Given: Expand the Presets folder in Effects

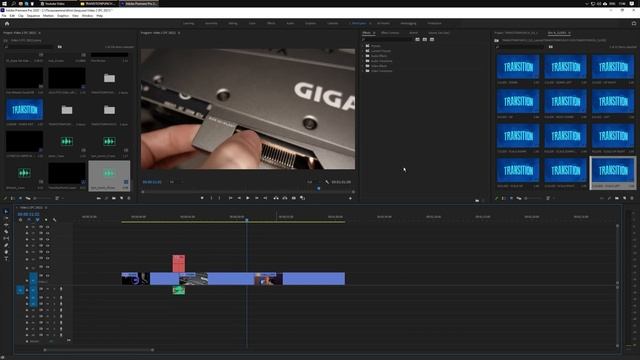Looking at the screenshot, I should click(x=363, y=46).
